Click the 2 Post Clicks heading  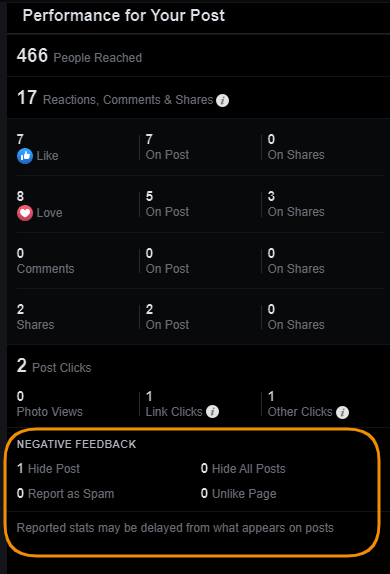click(54, 366)
